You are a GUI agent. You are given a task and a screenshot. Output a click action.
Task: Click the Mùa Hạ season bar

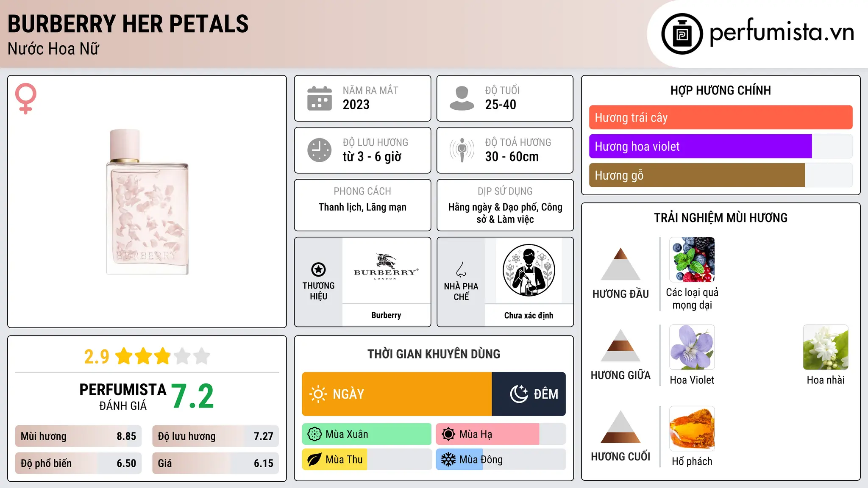tap(501, 434)
